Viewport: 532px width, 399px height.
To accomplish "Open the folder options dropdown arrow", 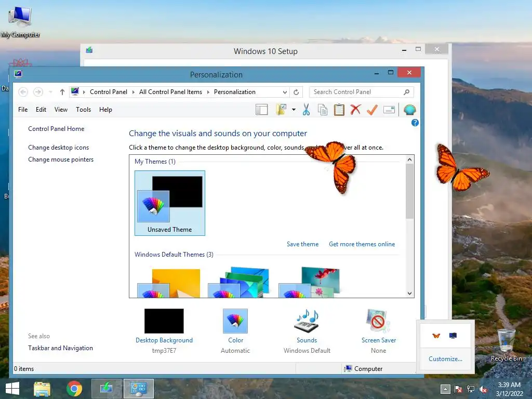I will [x=294, y=110].
